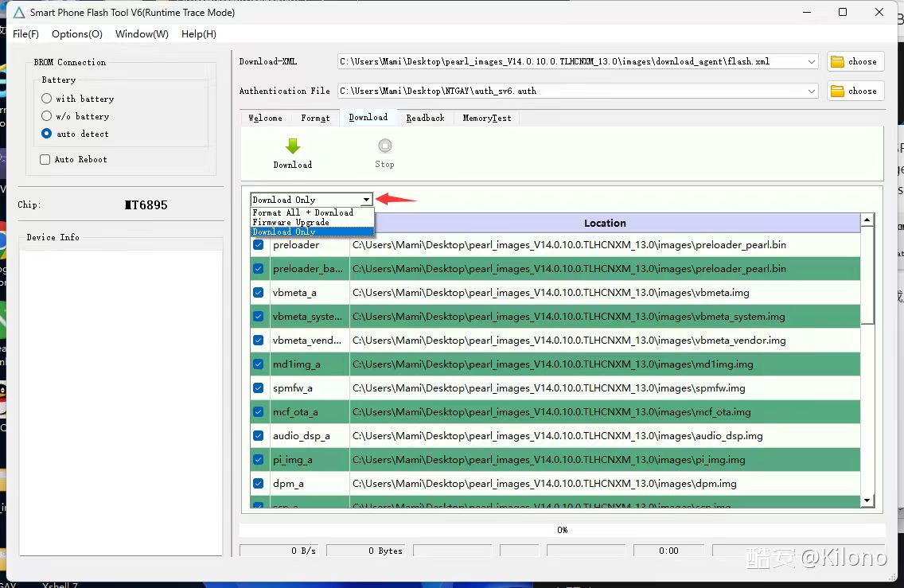Click the Smart Phone Flash Tool title icon
The width and height of the screenshot is (904, 588).
(19, 13)
